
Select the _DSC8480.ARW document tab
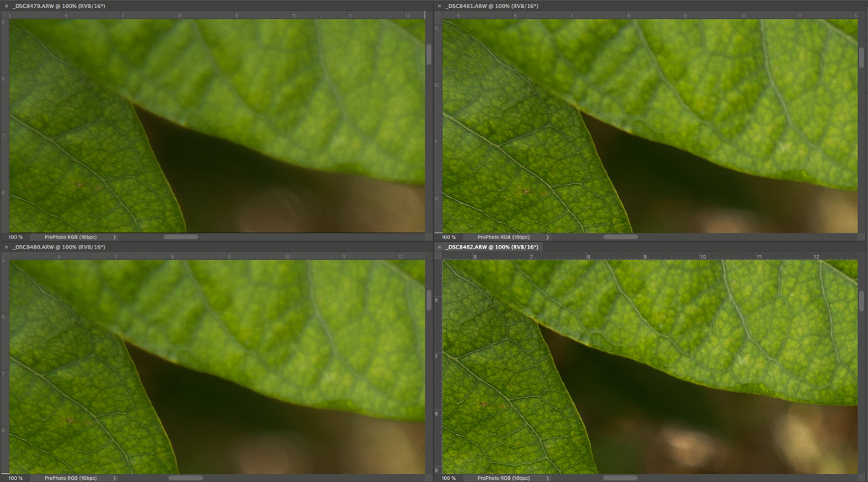pyautogui.click(x=59, y=247)
